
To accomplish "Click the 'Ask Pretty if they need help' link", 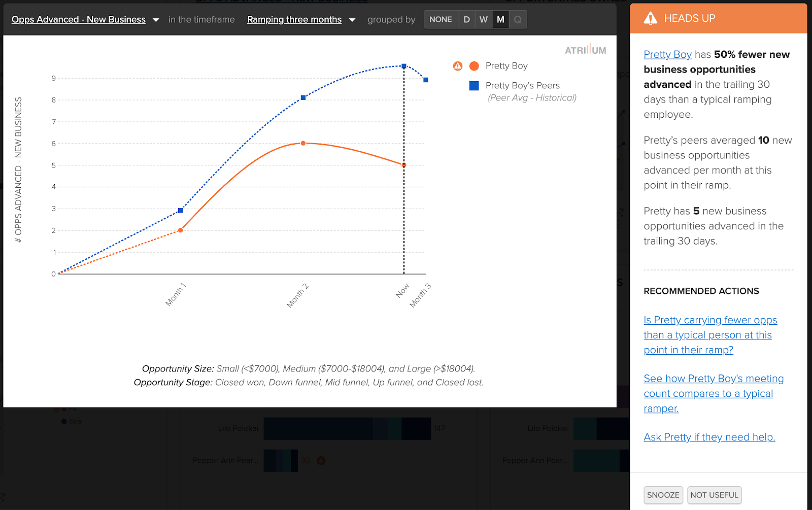I will 709,437.
